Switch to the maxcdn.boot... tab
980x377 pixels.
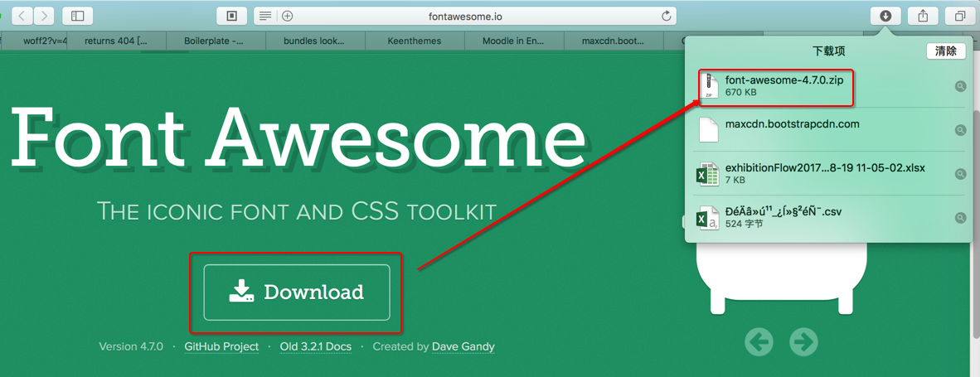pyautogui.click(x=613, y=41)
